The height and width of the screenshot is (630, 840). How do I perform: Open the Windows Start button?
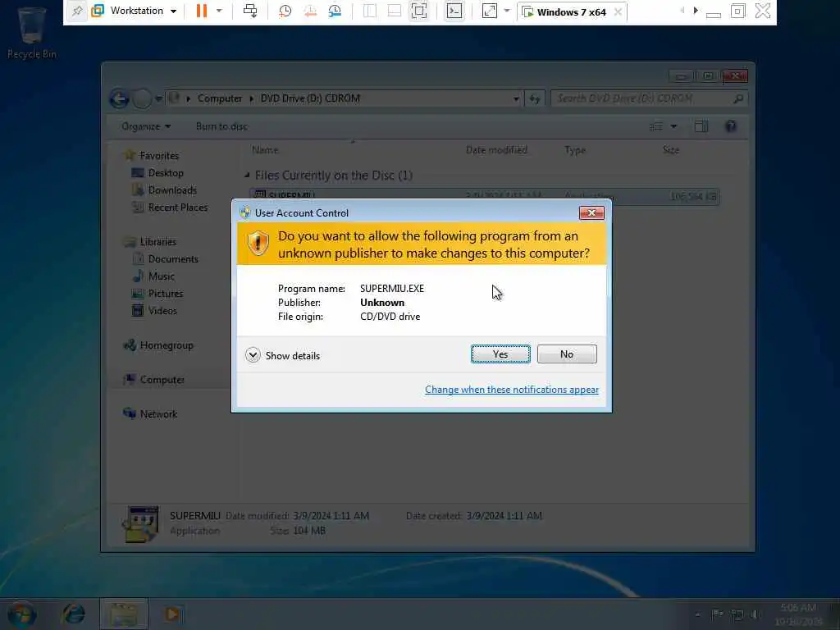tap(21, 614)
